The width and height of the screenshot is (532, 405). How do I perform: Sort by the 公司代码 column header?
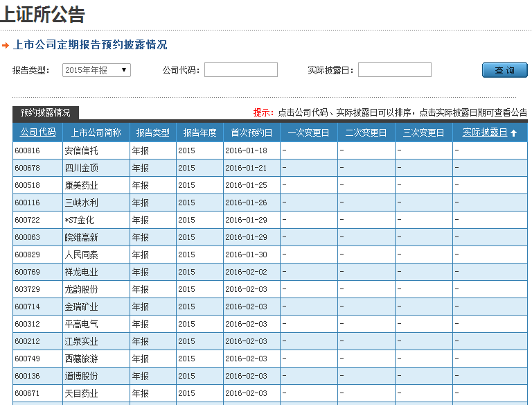37,132
